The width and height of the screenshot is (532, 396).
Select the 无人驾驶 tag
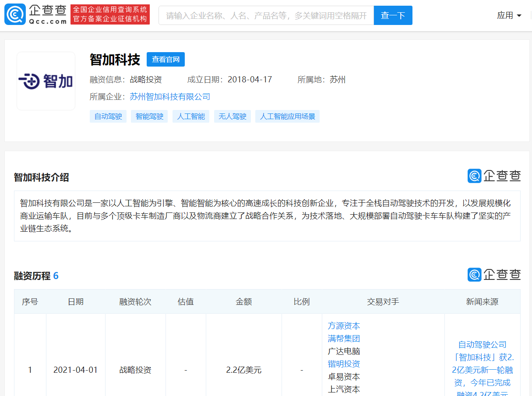click(x=232, y=116)
